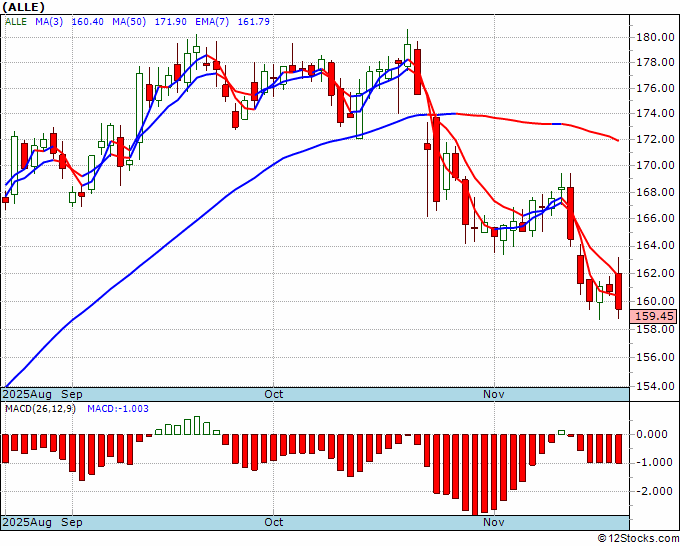The height and width of the screenshot is (546, 680).
Task: Click the tallest green MACD histogram bar
Action: point(197,425)
